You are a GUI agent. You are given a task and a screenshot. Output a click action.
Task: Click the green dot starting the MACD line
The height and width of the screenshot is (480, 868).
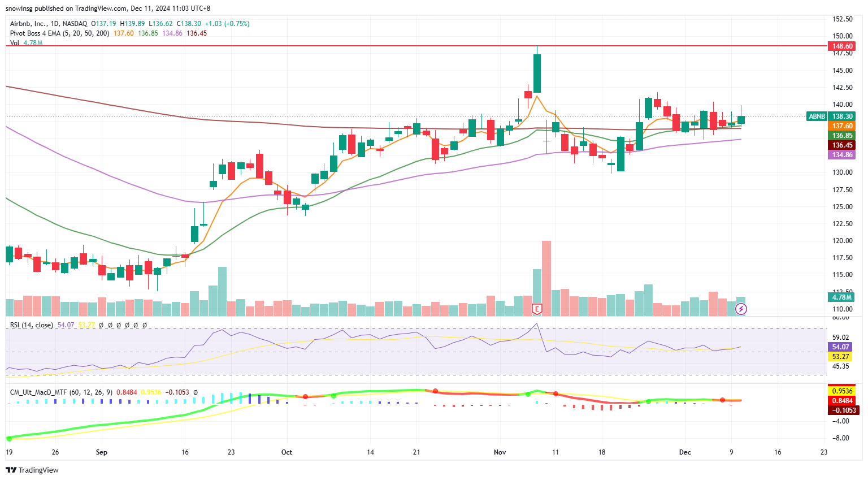tap(9, 438)
